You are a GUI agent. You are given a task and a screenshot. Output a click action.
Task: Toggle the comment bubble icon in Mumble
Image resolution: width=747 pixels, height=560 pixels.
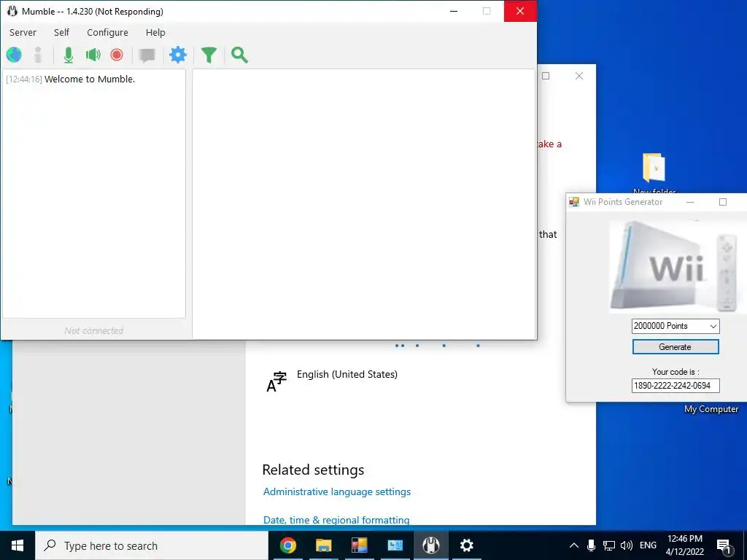pyautogui.click(x=147, y=55)
